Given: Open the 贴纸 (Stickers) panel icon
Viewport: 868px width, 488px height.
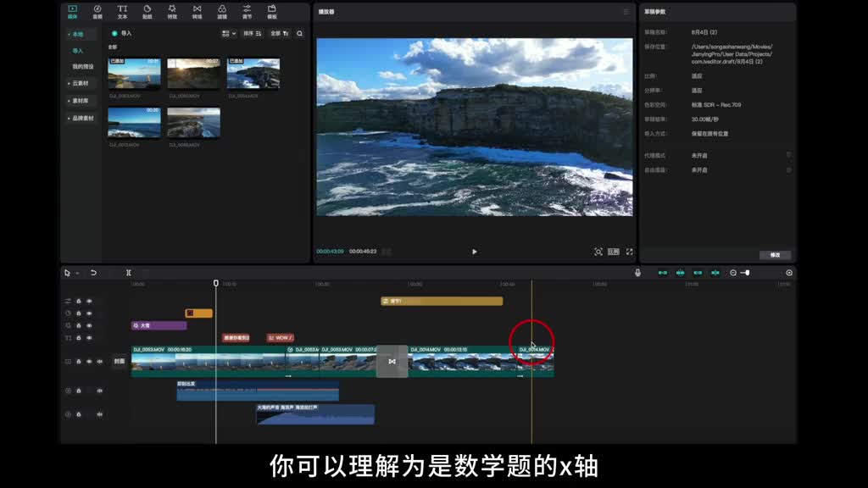Looking at the screenshot, I should point(147,12).
